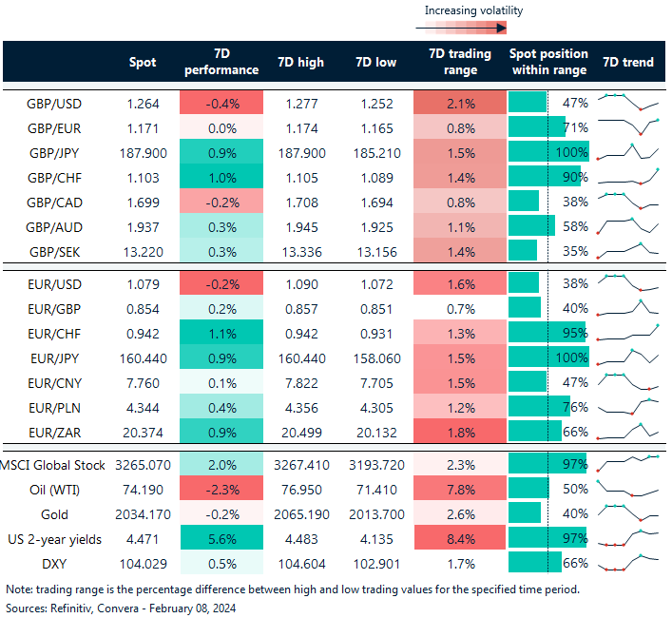Click the Gold spot position bar at 40%
The image size is (672, 618).
tap(526, 513)
